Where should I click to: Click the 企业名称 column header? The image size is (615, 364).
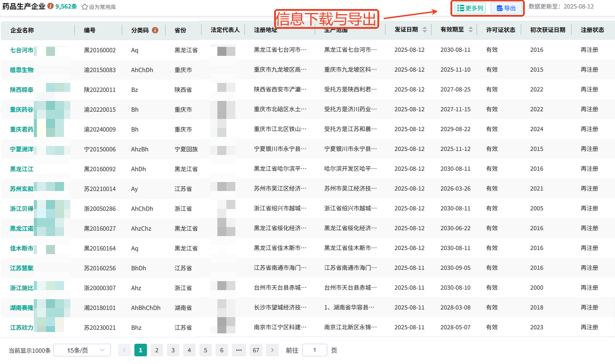pos(22,30)
